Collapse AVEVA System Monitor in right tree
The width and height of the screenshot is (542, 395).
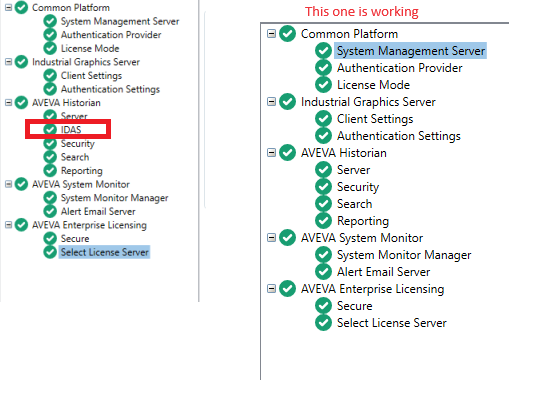[272, 238]
